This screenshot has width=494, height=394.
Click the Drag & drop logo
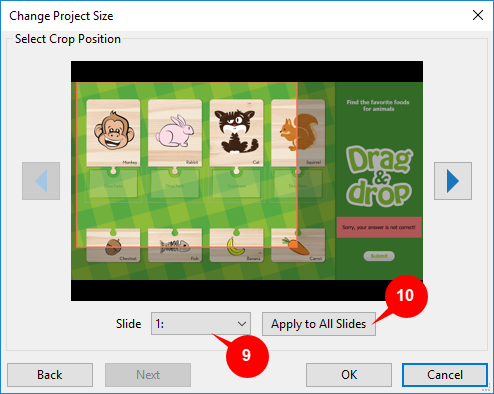click(379, 175)
